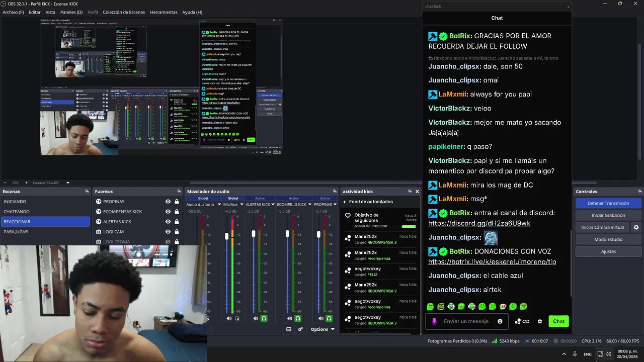644x362 pixels.
Task: Enable Modo Estudio button
Action: tap(608, 239)
